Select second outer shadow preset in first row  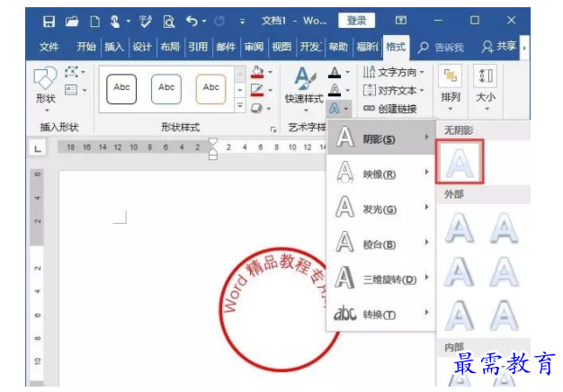pyautogui.click(x=505, y=228)
